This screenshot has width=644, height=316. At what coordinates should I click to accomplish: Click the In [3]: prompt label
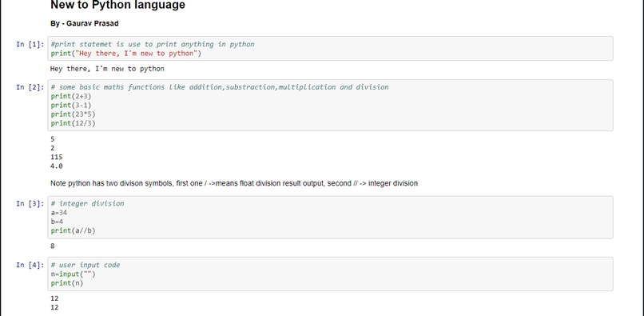tap(30, 203)
